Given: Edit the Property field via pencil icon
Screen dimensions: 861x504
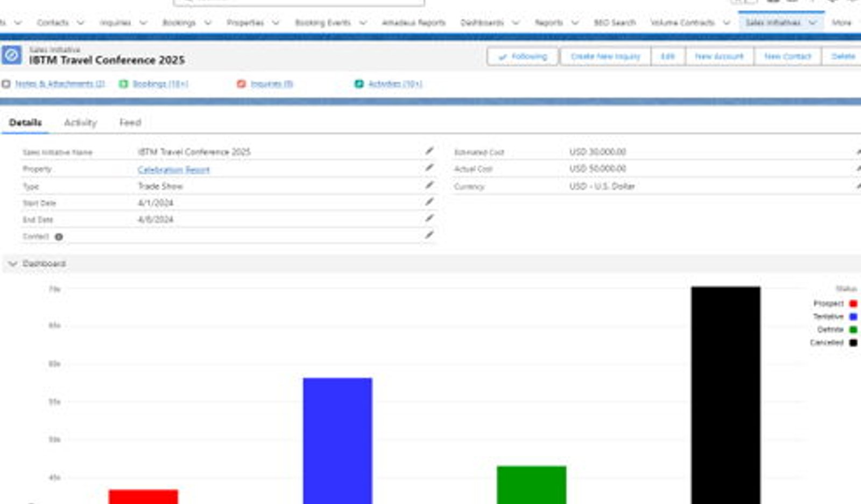Looking at the screenshot, I should click(429, 168).
